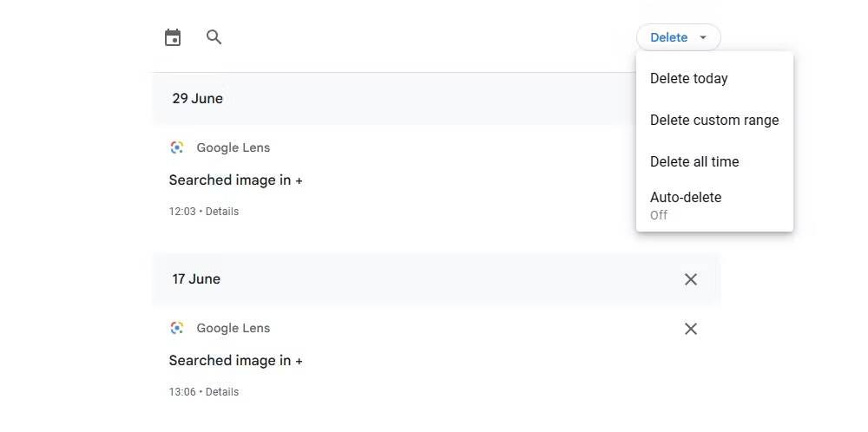Delete all 17 June activity with header X

[691, 279]
